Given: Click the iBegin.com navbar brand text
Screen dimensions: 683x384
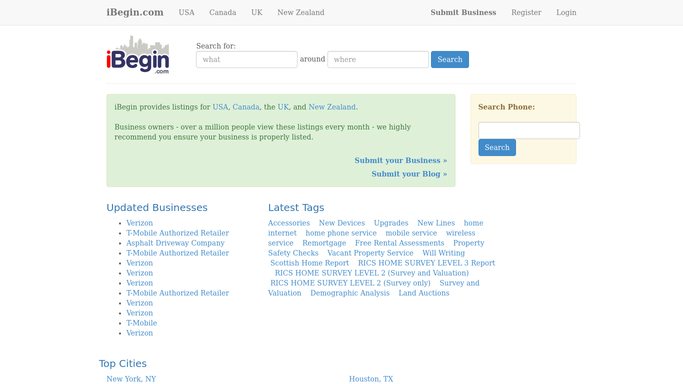Looking at the screenshot, I should pyautogui.click(x=135, y=13).
